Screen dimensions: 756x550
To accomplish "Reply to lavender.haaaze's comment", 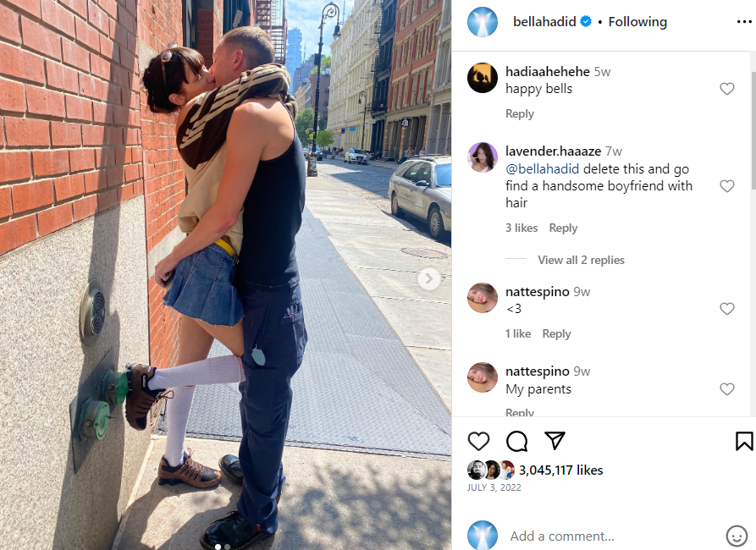I will [x=563, y=228].
